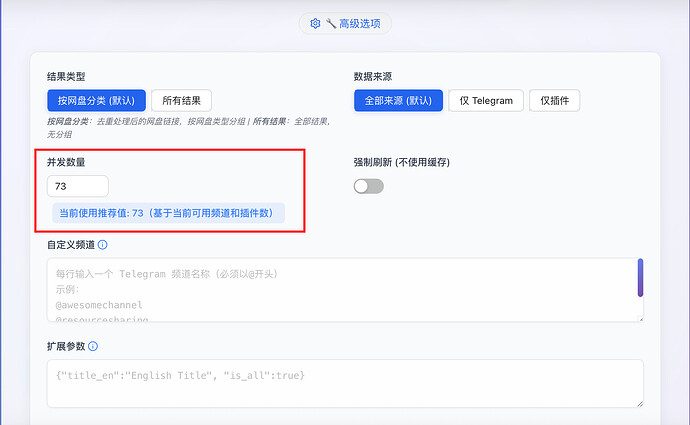Select 按网盘分类 (默认) result type

[x=96, y=100]
